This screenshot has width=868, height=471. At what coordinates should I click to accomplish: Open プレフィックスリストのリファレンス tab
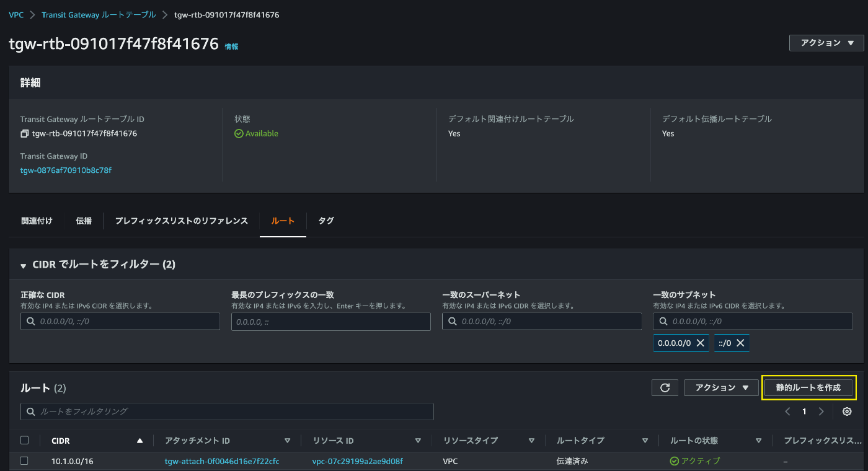[x=182, y=221]
